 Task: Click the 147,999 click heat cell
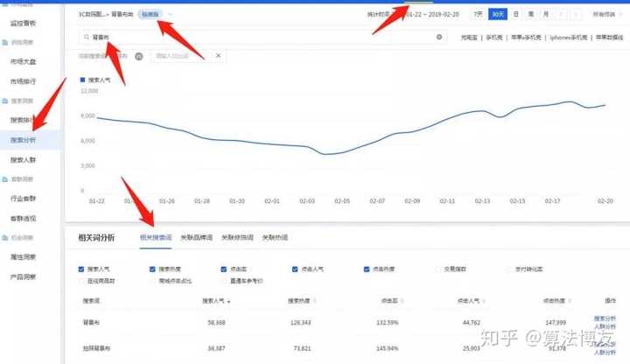[x=556, y=323]
